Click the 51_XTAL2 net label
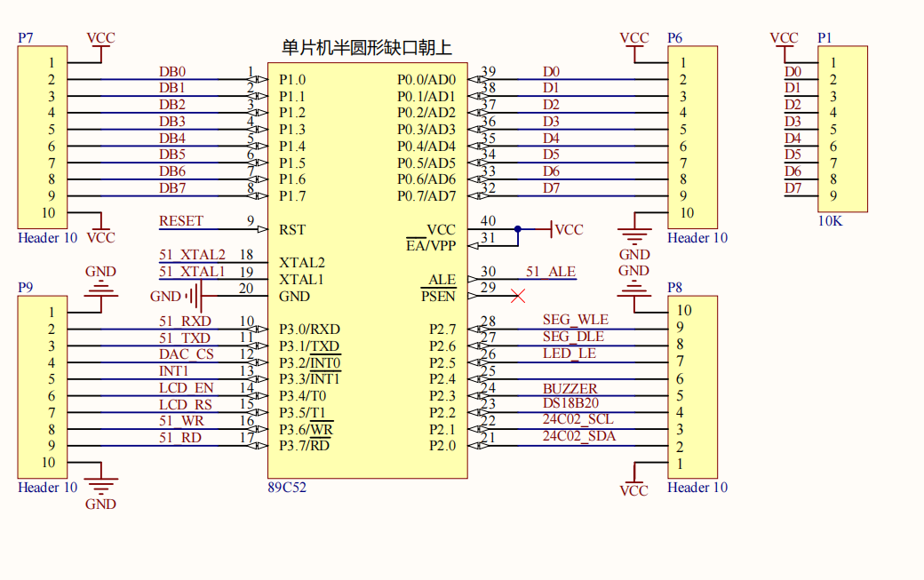This screenshot has width=924, height=580. [x=192, y=254]
